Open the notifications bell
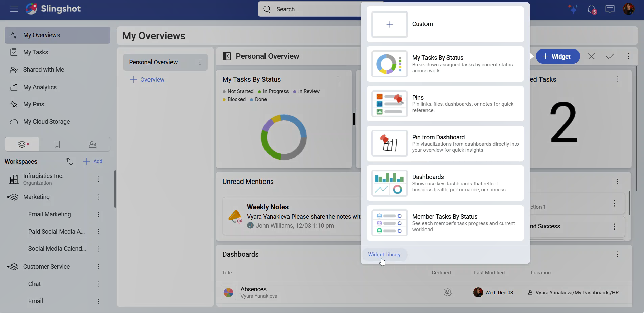The image size is (644, 313). (x=591, y=9)
